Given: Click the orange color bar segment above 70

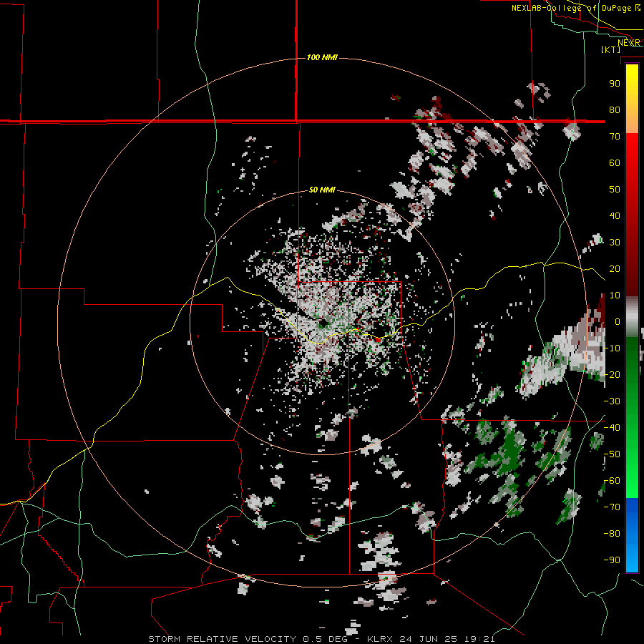Looking at the screenshot, I should [x=632, y=122].
